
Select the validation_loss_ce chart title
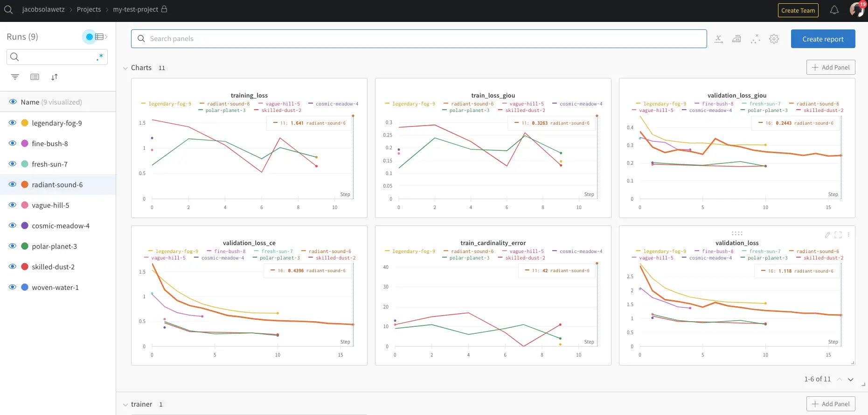coord(249,243)
